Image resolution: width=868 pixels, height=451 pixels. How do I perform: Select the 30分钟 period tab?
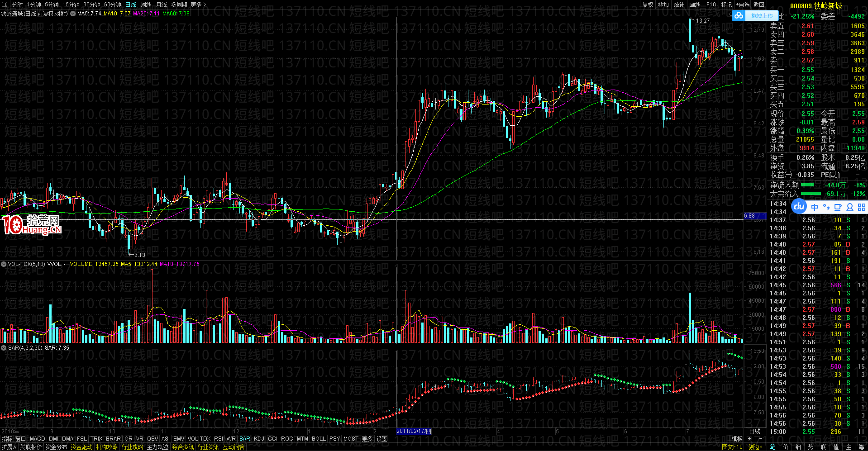pyautogui.click(x=92, y=5)
